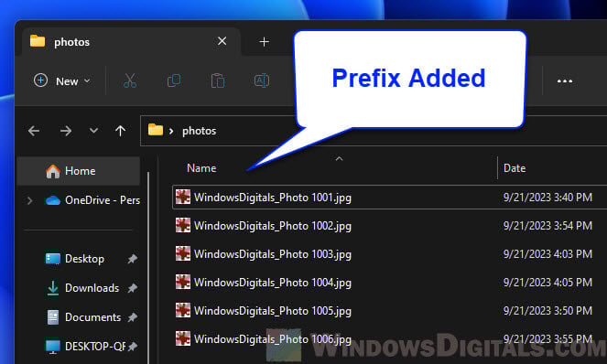
Task: Click thumbnail icon of Photo 1005.jpg
Action: pyautogui.click(x=183, y=310)
